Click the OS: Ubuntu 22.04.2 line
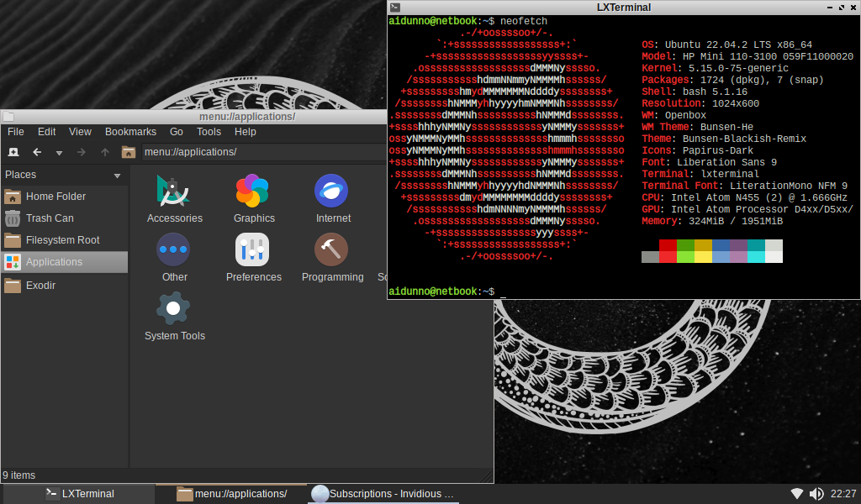 [x=726, y=45]
